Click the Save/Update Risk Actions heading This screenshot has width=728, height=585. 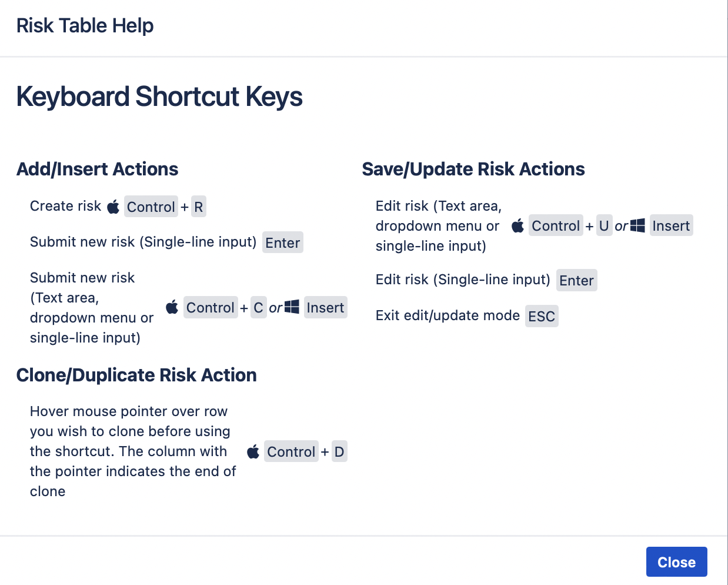pyautogui.click(x=473, y=169)
